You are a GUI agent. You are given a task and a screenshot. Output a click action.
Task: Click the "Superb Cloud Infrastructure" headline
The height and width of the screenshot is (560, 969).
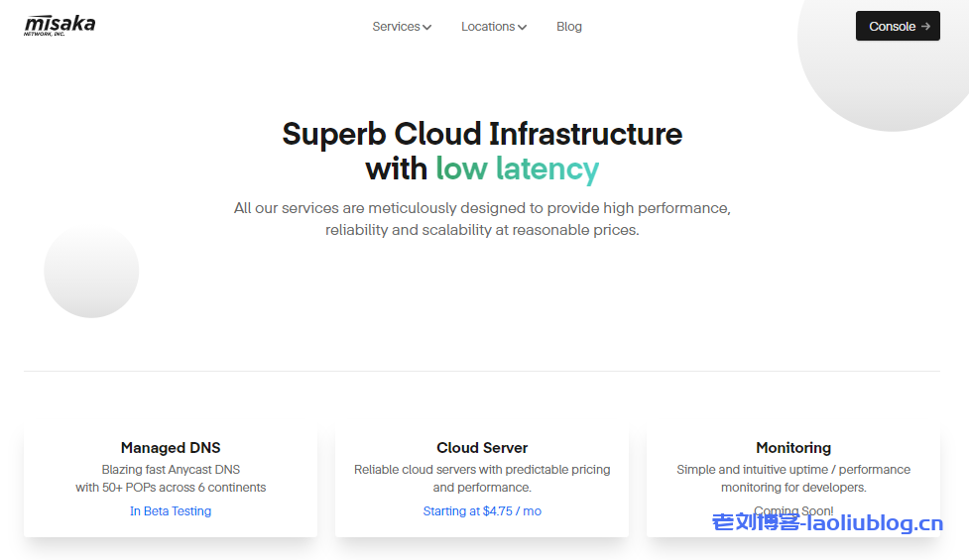pyautogui.click(x=482, y=134)
